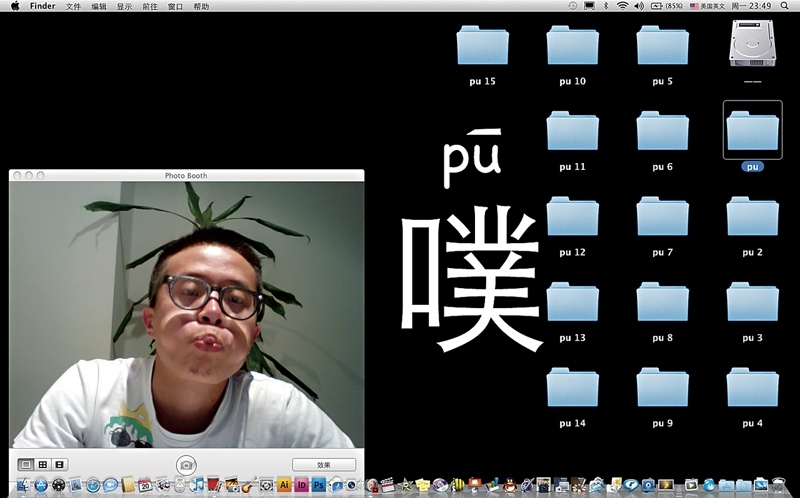Screen dimensions: 800x498
Task: Open iCal calendar from the dock
Action: [x=145, y=485]
